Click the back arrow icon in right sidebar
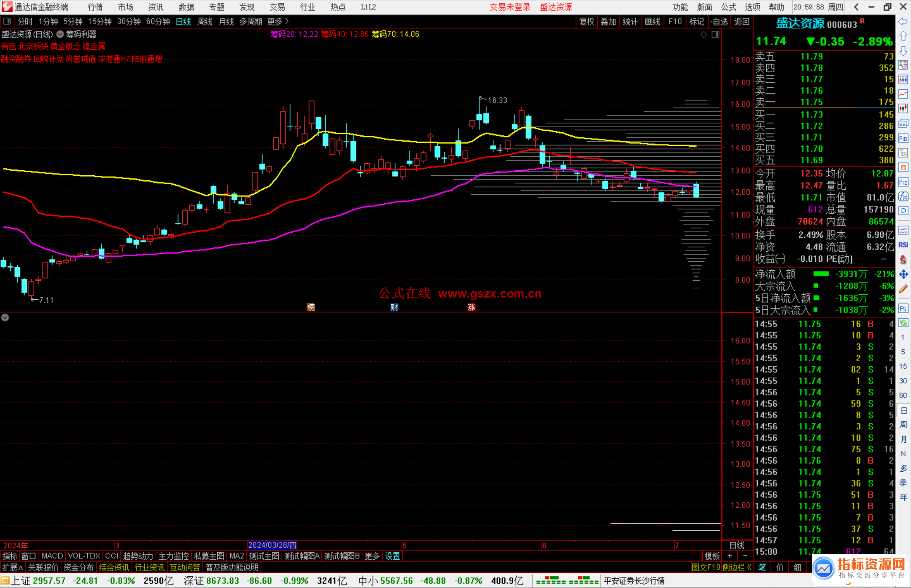The height and width of the screenshot is (588, 911). pos(903,21)
